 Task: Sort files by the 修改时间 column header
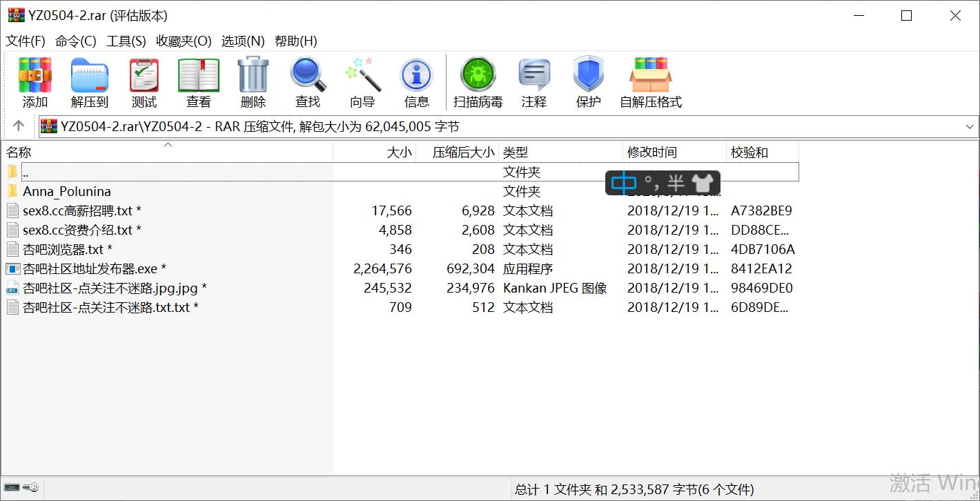(x=675, y=152)
